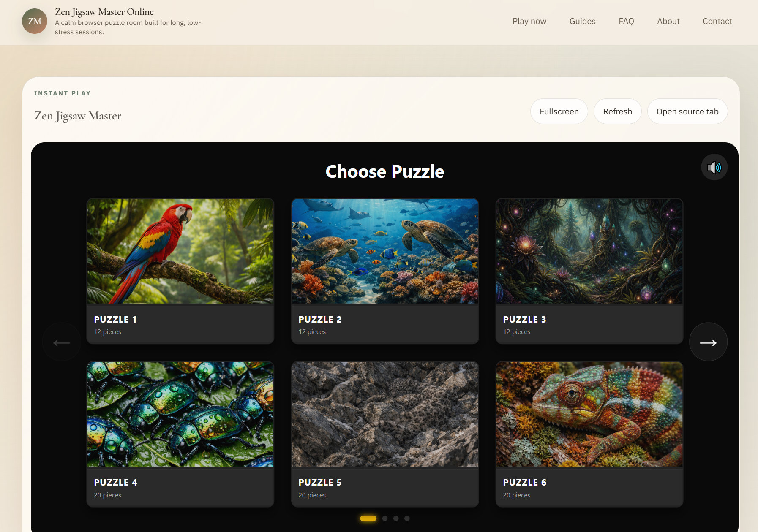Click '12 pieces' under Puzzle 3
The height and width of the screenshot is (532, 758).
click(x=516, y=332)
